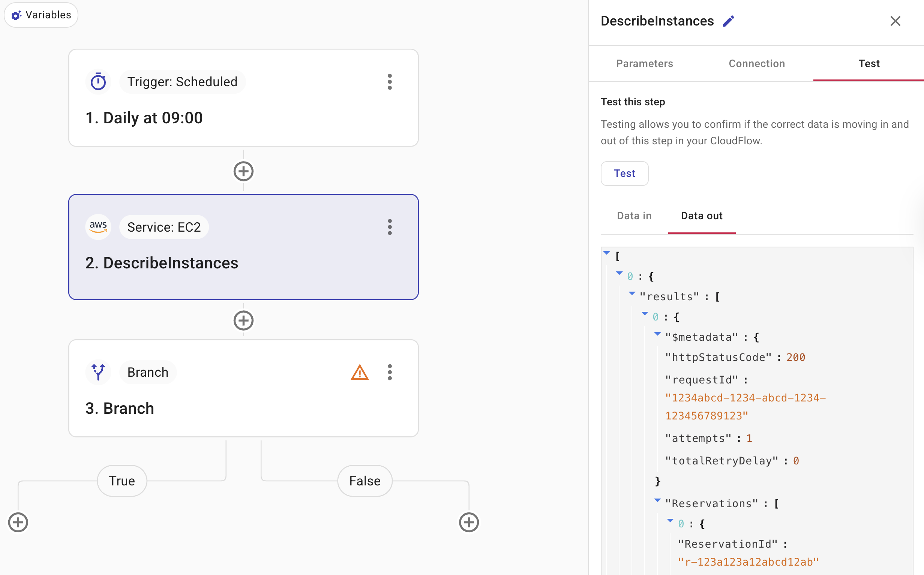The width and height of the screenshot is (924, 575).
Task: Click the AWS logo icon on EC2 step
Action: pos(98,227)
